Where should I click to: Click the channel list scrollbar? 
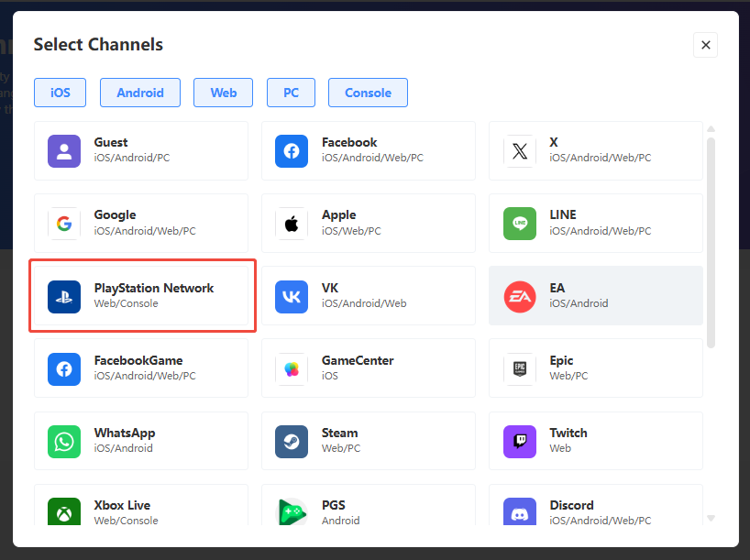coord(711,275)
